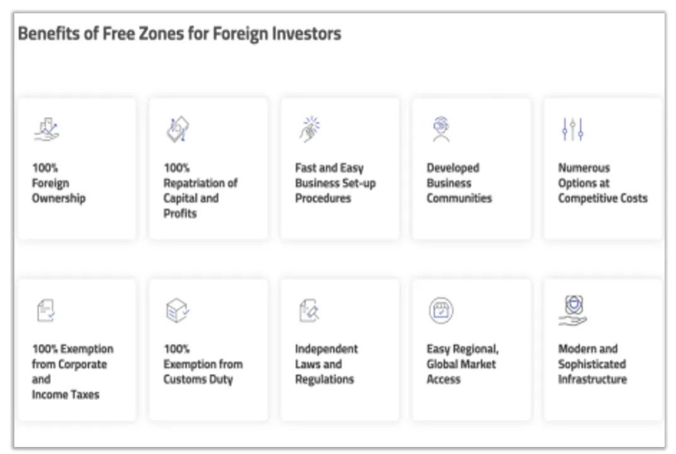Viewport: 676px width, 454px height.
Task: Click the "100% Exemption from Customs Duty" text
Action: [x=202, y=364]
